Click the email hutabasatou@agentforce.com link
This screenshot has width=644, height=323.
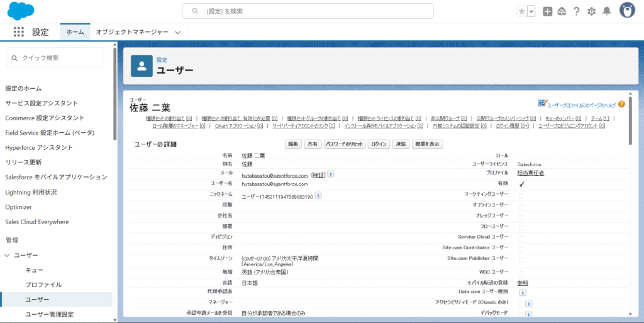pyautogui.click(x=275, y=176)
